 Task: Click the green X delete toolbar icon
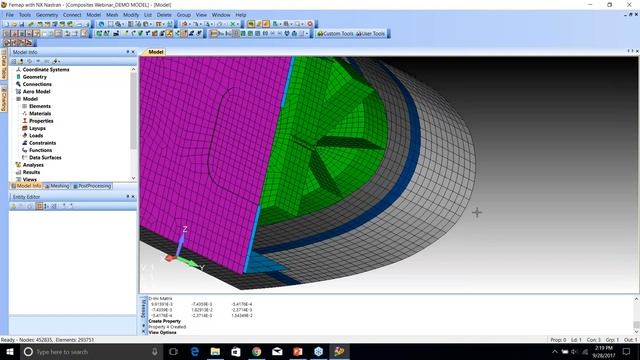pyautogui.click(x=232, y=24)
